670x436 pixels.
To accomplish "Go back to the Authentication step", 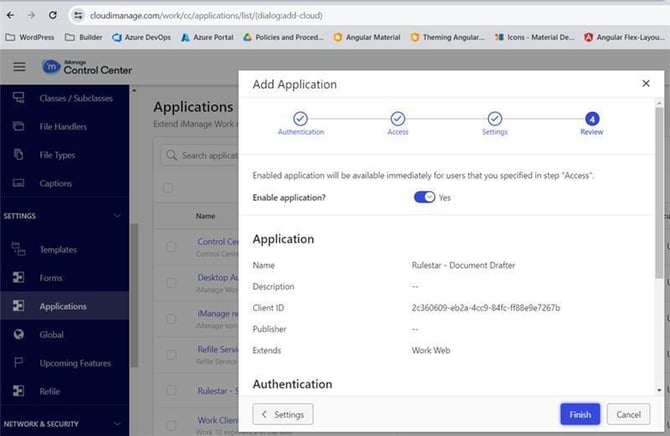I will [x=301, y=119].
